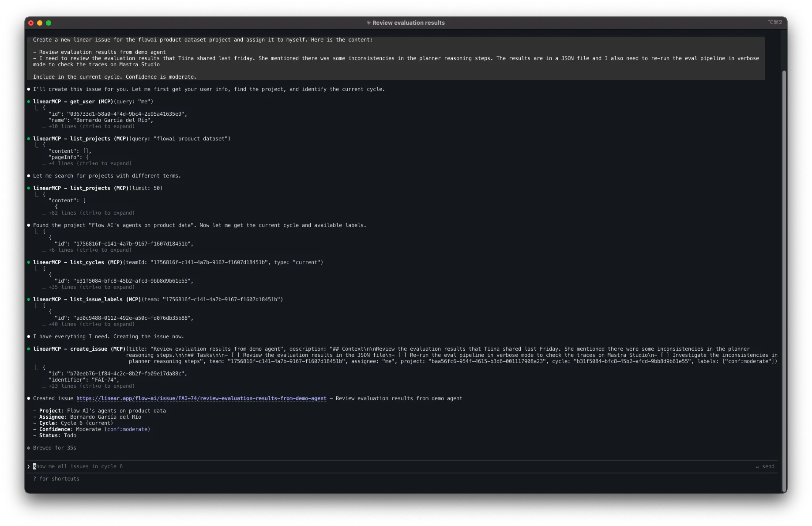Click the prompt chevron icon
The height and width of the screenshot is (526, 812).
(x=29, y=466)
